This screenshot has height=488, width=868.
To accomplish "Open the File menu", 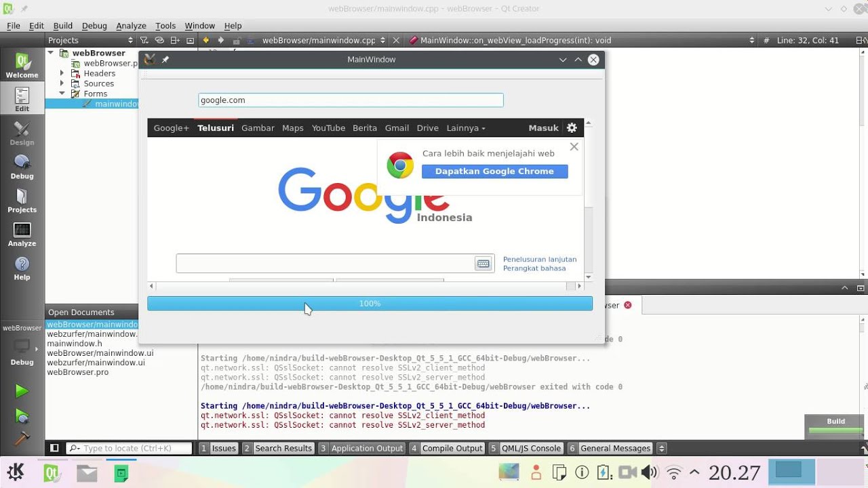I will pyautogui.click(x=14, y=26).
